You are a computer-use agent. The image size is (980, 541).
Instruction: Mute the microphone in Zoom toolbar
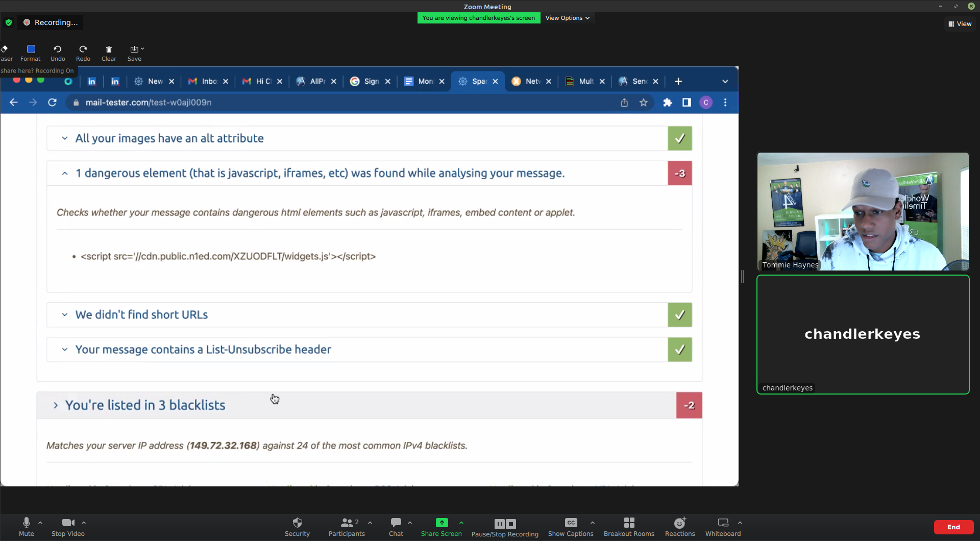[26, 527]
